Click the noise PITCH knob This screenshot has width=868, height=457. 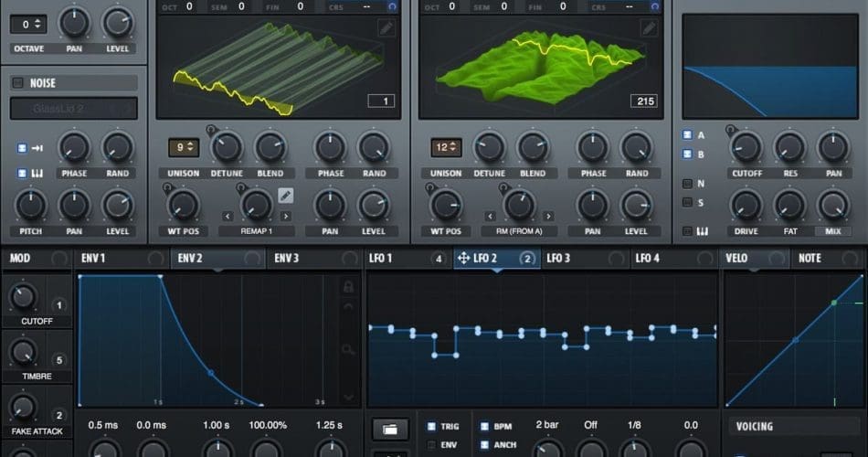pyautogui.click(x=30, y=205)
